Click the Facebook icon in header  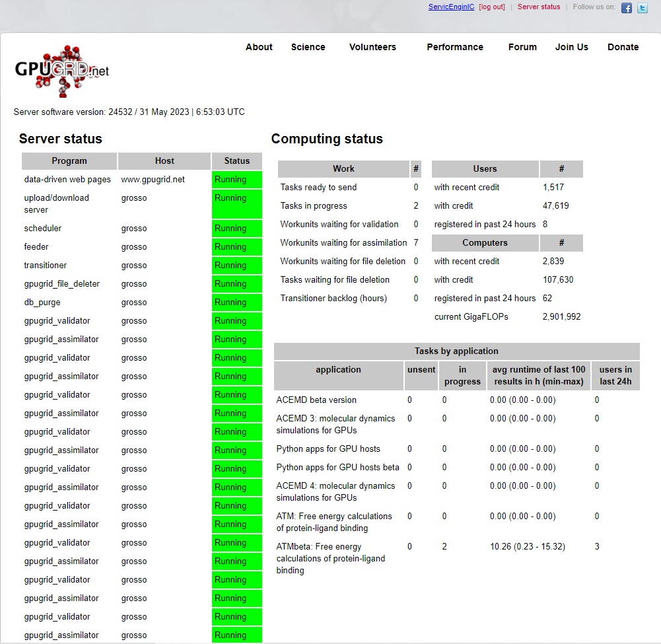(627, 8)
